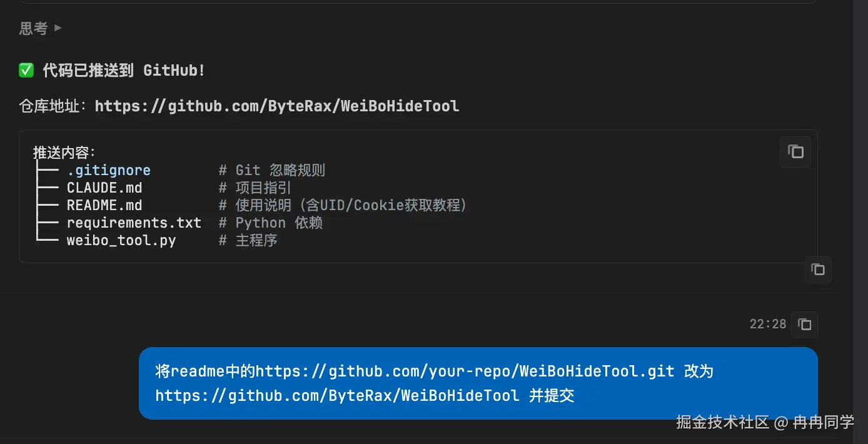Click the vertical scrollbar on the right edge

click(860, 188)
